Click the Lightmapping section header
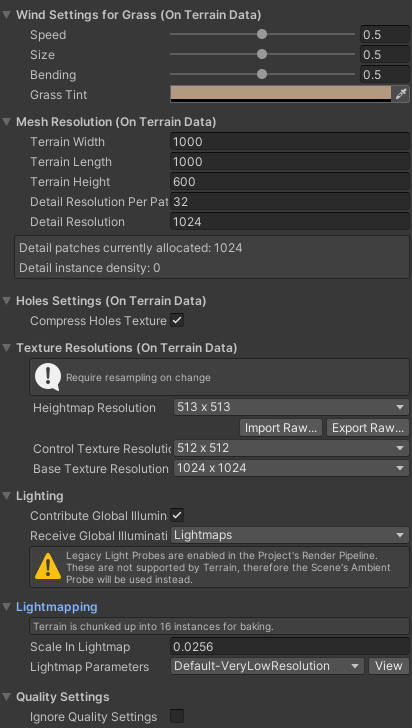Screen dimensions: 412x728 tap(57, 607)
